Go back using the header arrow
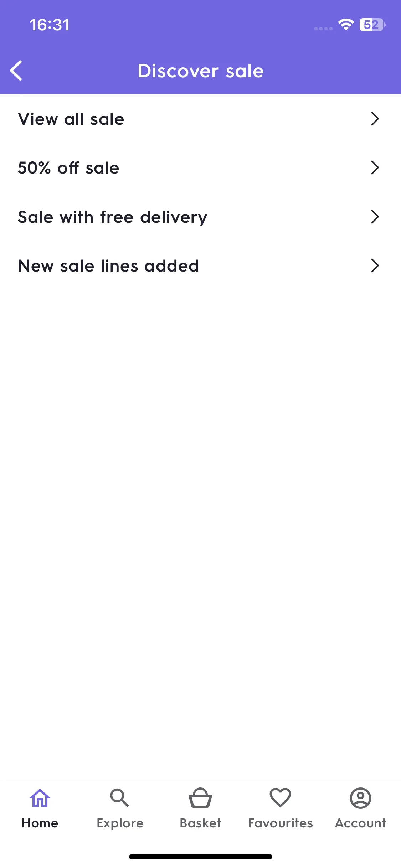 click(x=16, y=71)
